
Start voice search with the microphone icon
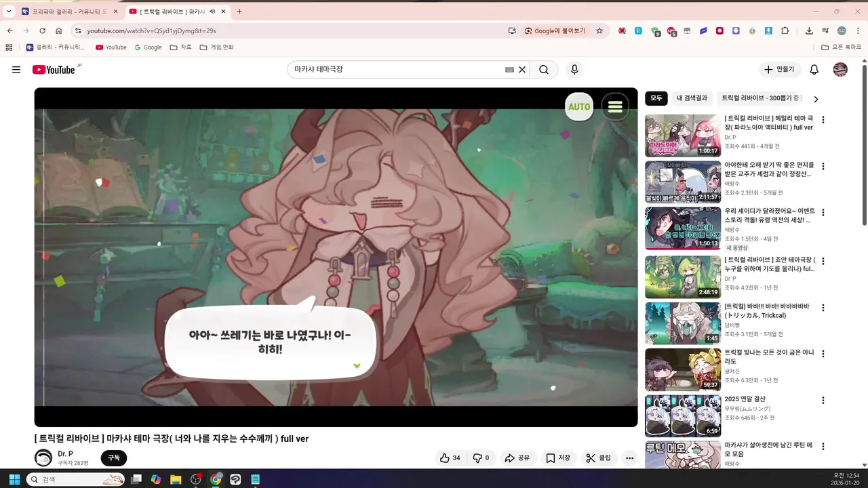coord(574,69)
